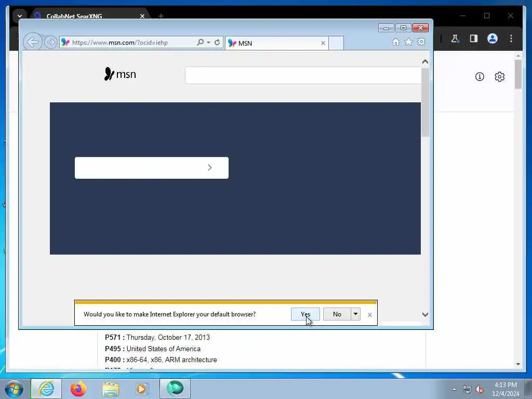Viewport: 532px width, 399px height.
Task: Click the IE scrollbar up arrow
Action: 425,62
